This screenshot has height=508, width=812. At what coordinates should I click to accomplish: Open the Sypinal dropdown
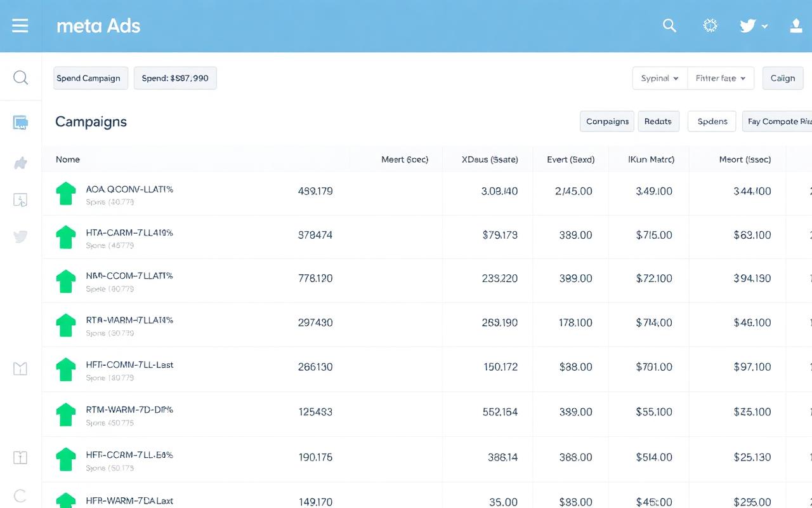658,77
